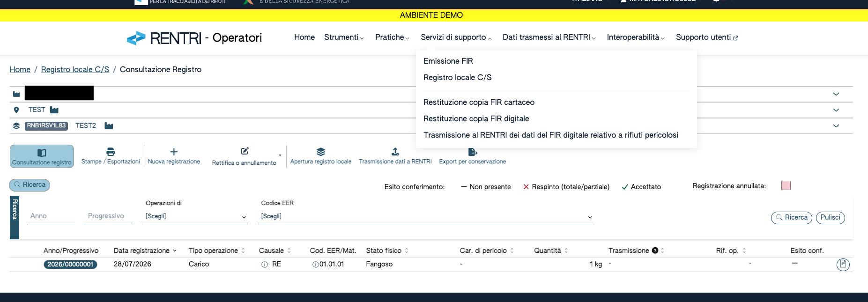Collapse the Servizi di supporto menu
The height and width of the screenshot is (302, 868).
click(456, 37)
